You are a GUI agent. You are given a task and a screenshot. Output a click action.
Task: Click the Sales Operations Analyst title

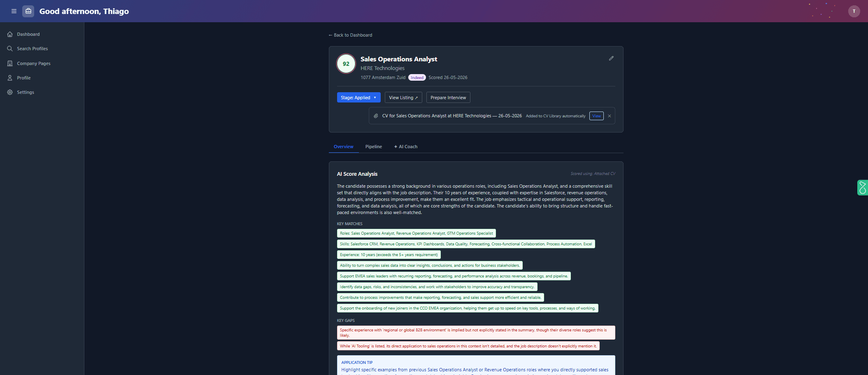coord(399,59)
